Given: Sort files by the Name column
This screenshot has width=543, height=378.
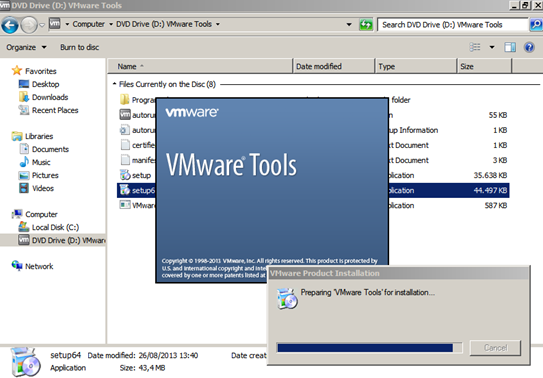Looking at the screenshot, I should point(200,66).
